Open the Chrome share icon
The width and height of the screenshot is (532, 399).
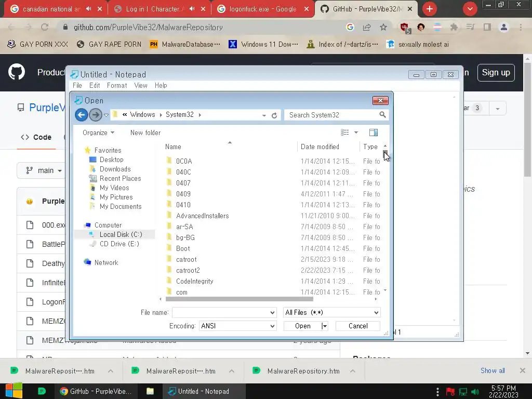pyautogui.click(x=367, y=27)
